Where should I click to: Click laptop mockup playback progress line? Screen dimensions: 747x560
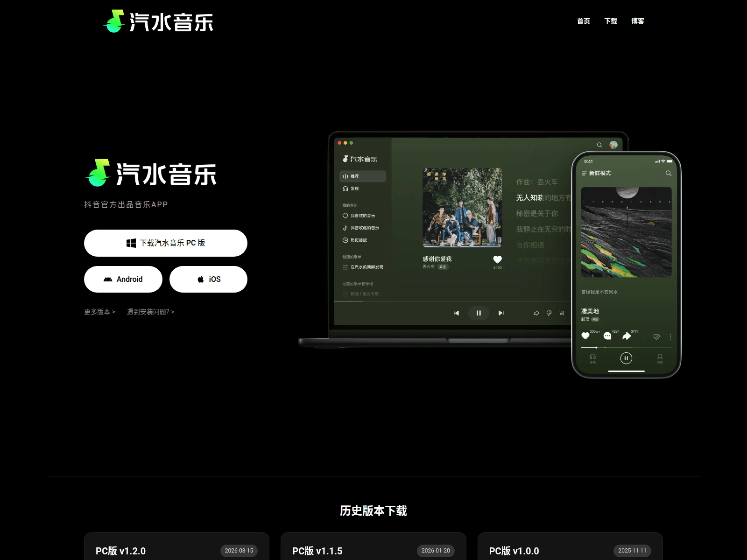click(x=452, y=301)
